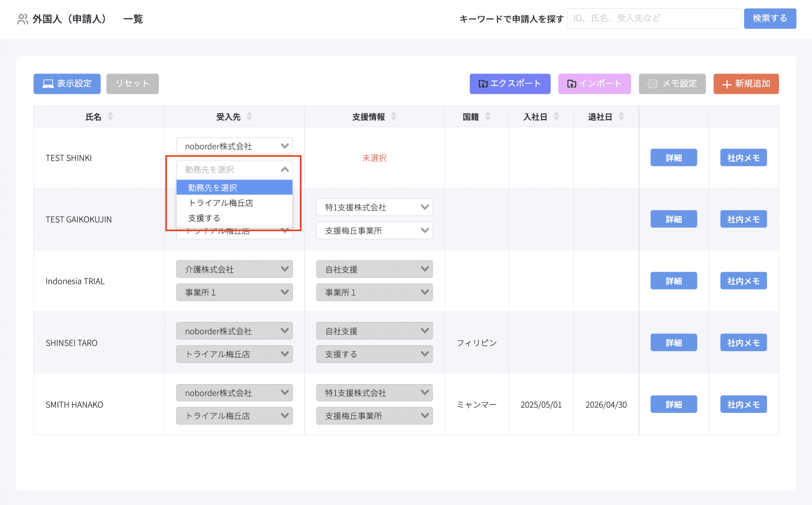Click the インポート import icon button

(594, 84)
